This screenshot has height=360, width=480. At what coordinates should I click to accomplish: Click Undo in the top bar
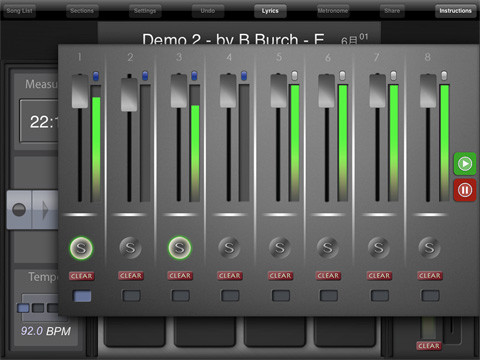[208, 11]
